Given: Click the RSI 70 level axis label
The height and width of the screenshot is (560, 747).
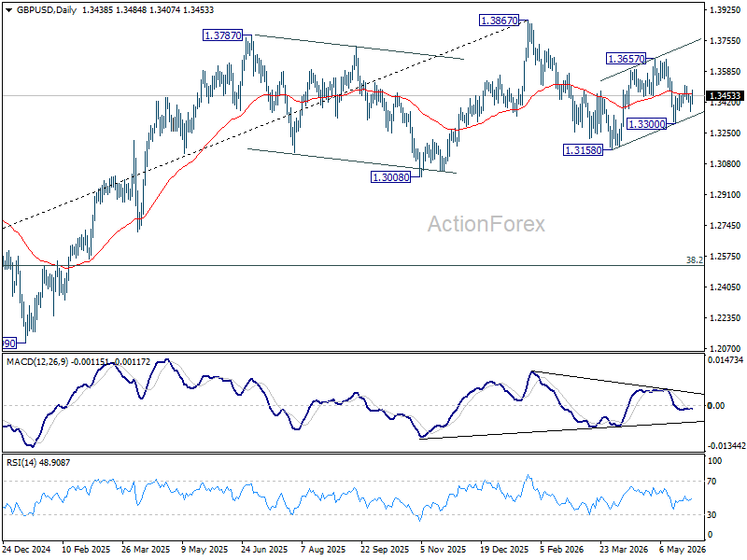Looking at the screenshot, I should pyautogui.click(x=712, y=482).
